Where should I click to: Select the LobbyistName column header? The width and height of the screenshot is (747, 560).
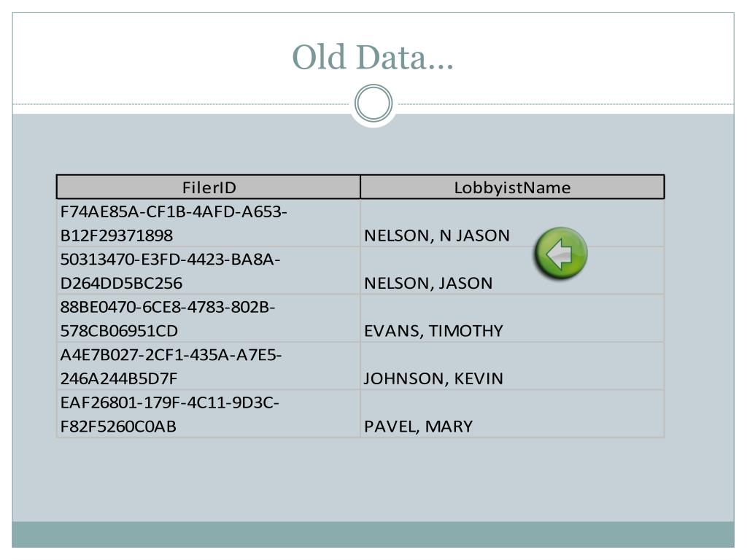click(512, 187)
